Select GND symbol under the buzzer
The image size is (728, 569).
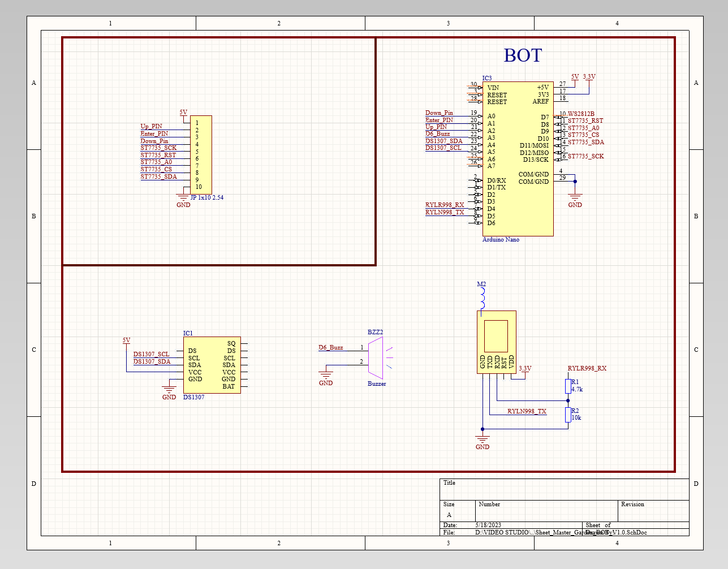326,376
